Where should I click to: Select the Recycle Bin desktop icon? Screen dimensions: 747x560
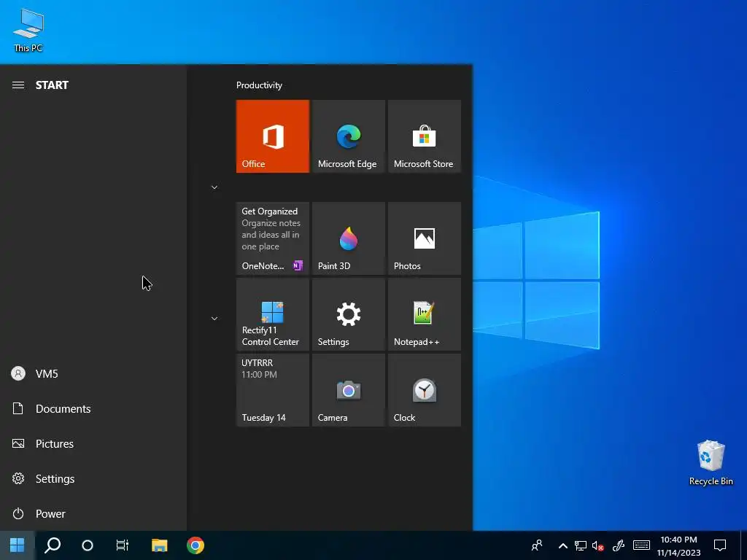[x=711, y=463]
